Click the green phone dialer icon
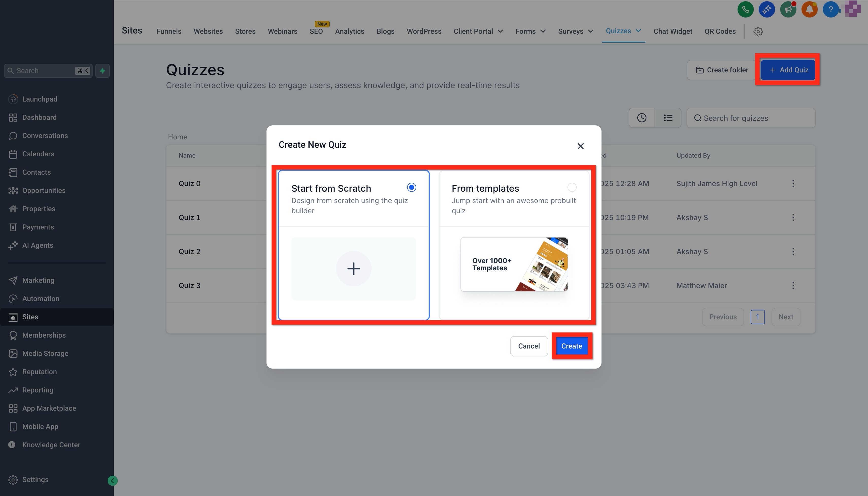 (745, 10)
